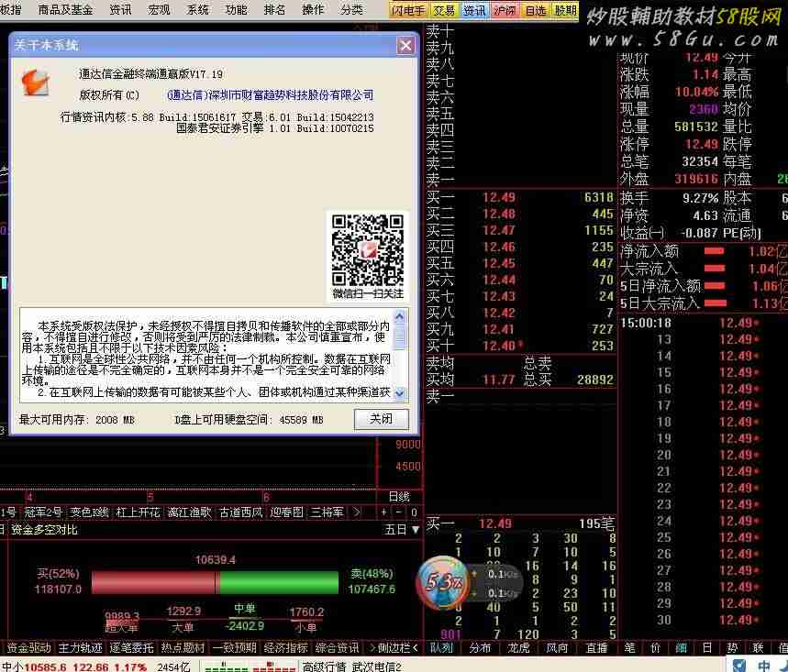Switch to the 价 tab
788x672 pixels.
(655, 648)
